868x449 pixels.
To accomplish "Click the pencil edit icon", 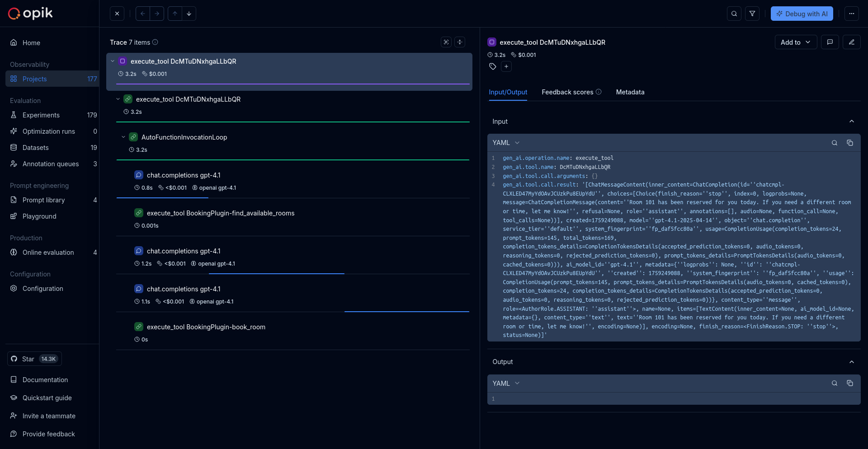I will [x=852, y=42].
